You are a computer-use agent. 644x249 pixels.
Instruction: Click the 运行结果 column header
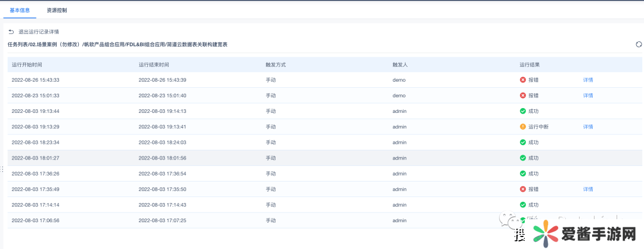pos(530,64)
